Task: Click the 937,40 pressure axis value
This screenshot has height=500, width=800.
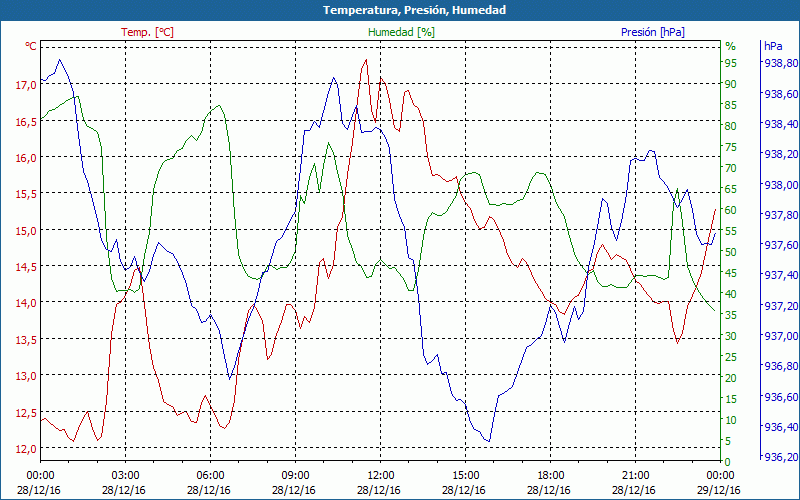Action: (779, 275)
